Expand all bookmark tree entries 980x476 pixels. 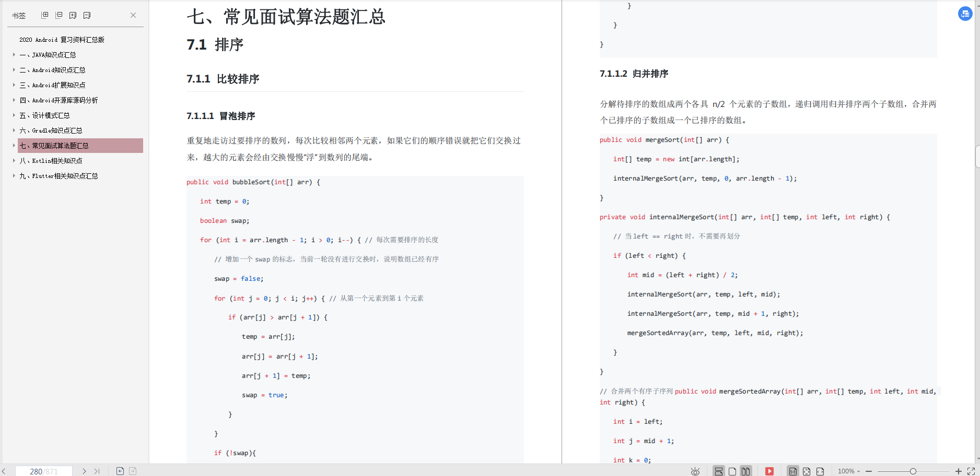coord(44,15)
